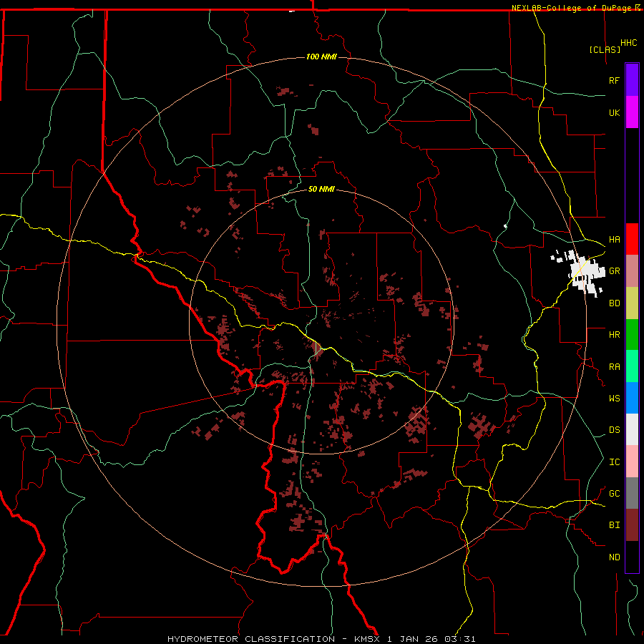Screen dimensions: 644x644
Task: Click the "100 NMI" range ring label
Action: click(321, 57)
